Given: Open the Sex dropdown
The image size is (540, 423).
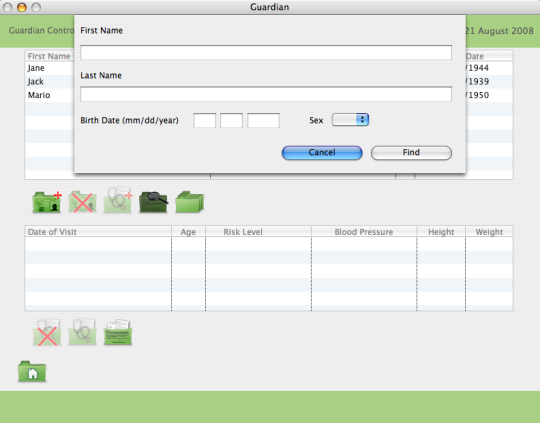Looking at the screenshot, I should (x=350, y=120).
